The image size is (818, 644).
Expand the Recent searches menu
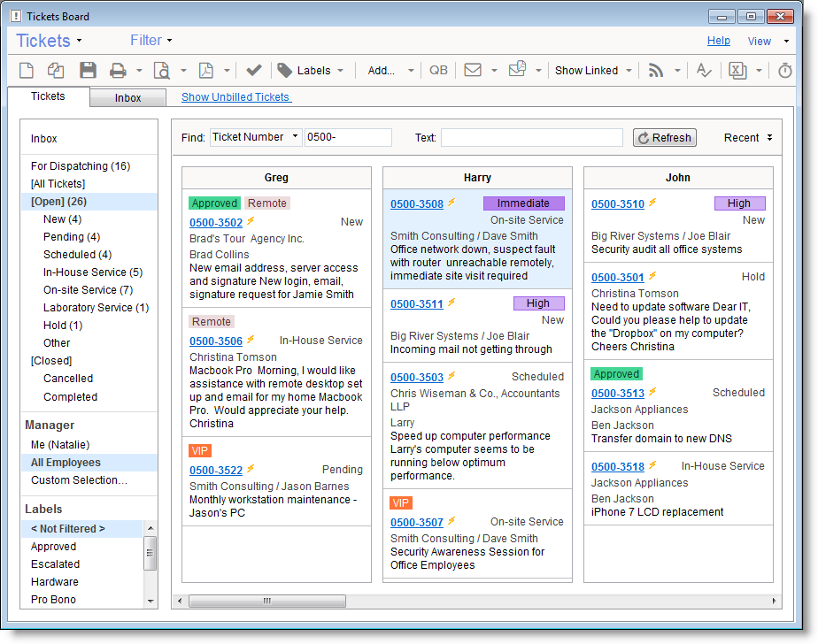tap(748, 138)
